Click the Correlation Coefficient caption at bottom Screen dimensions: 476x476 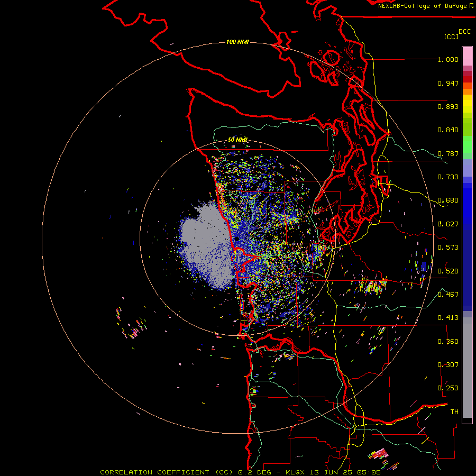point(240,472)
